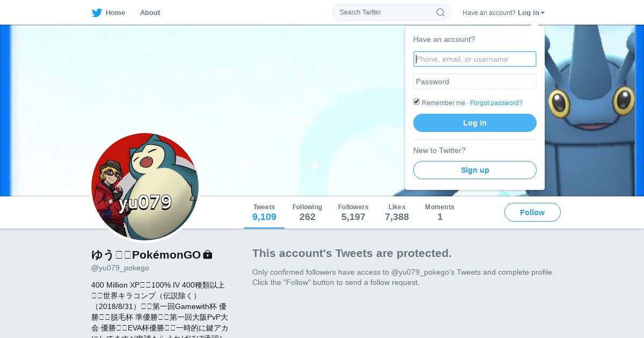Open the Forgot password link
The width and height of the screenshot is (644, 338).
click(x=496, y=103)
